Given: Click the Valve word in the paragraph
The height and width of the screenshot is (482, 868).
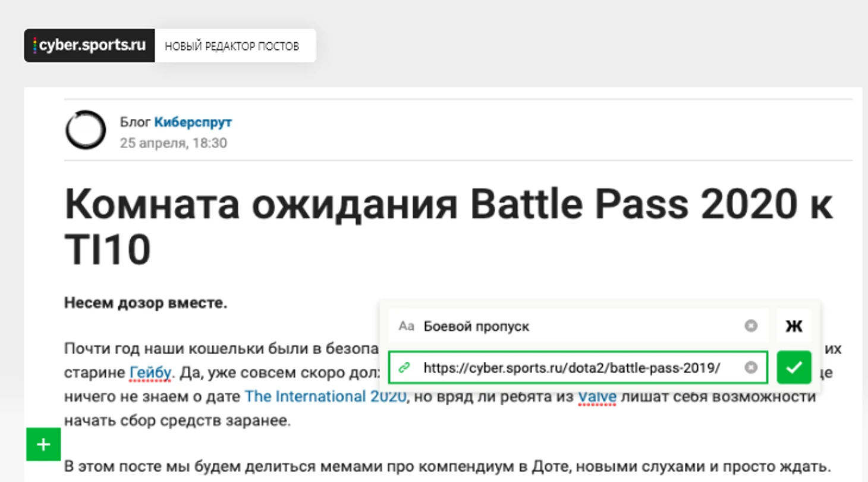Looking at the screenshot, I should tap(596, 396).
